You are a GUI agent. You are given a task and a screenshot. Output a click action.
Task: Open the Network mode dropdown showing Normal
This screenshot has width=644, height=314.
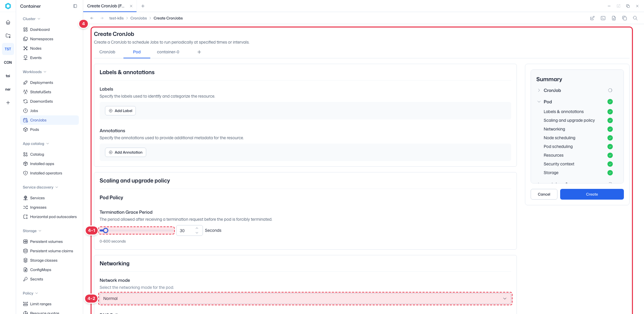click(x=305, y=299)
